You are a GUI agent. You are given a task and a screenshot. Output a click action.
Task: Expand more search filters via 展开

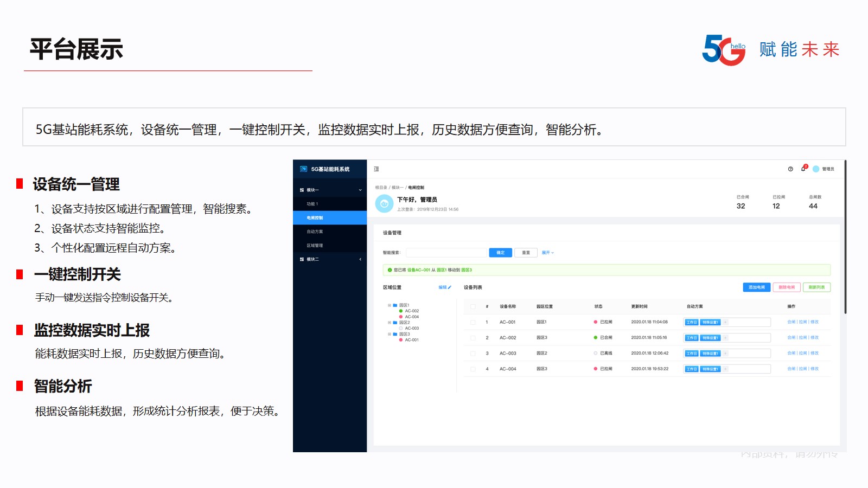coord(547,253)
